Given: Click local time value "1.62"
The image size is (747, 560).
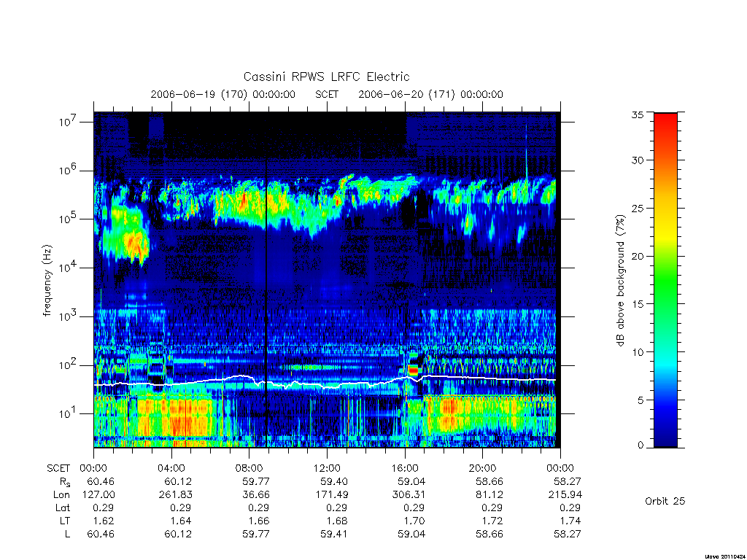Looking at the screenshot, I should point(104,521).
